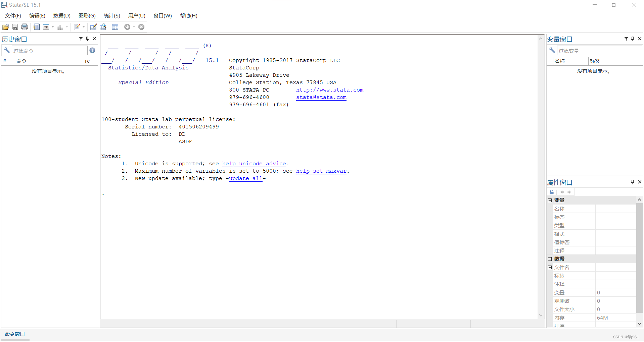Click the 过滤变量 filter input
Image resolution: width=644 pixels, height=342 pixels.
tap(600, 51)
